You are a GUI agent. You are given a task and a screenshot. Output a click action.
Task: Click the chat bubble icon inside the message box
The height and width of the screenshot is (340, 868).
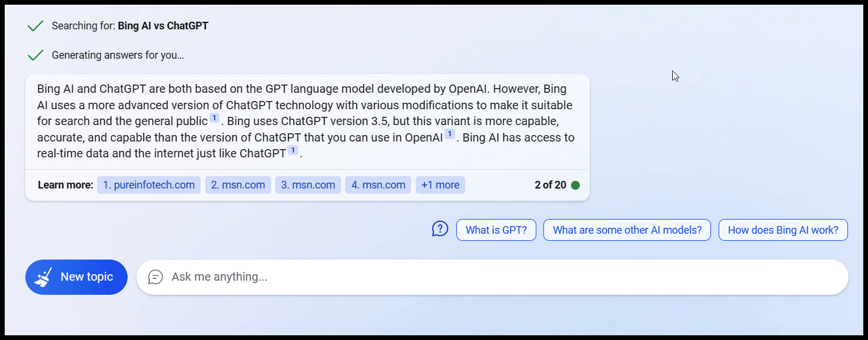click(155, 277)
